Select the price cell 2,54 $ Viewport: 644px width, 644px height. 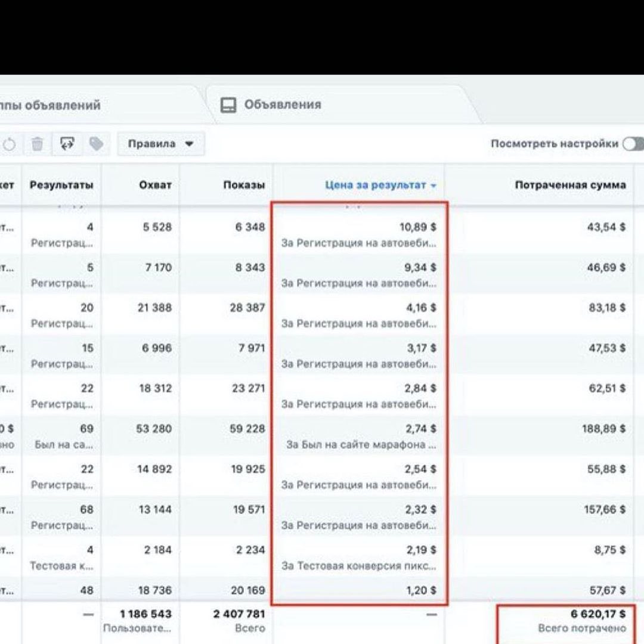(420, 469)
